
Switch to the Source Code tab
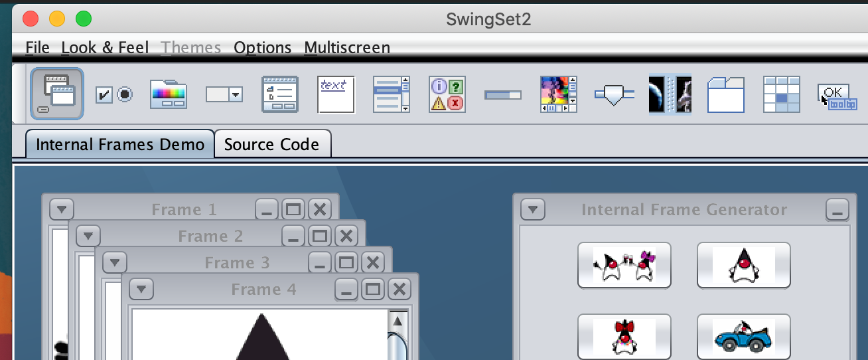pos(271,144)
